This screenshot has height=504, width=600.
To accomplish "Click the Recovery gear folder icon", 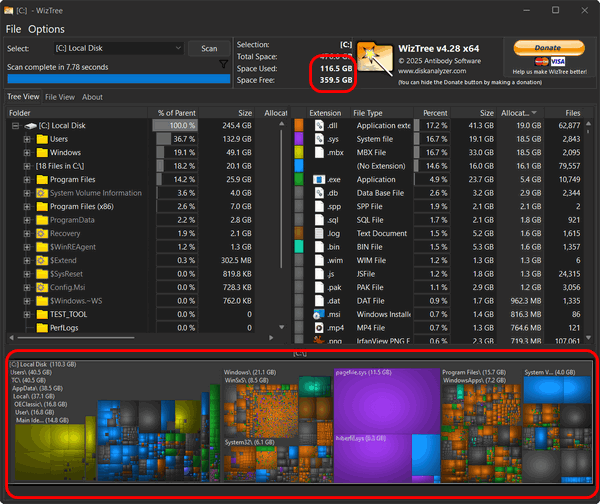I will [42, 233].
